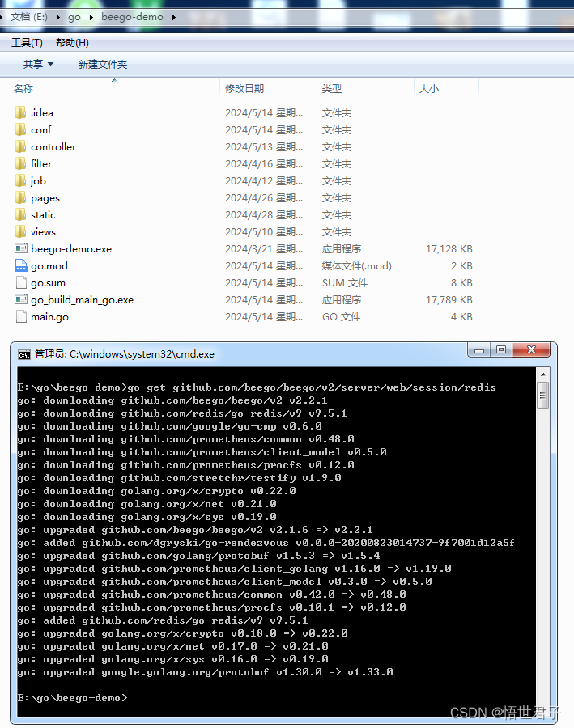Click the beego-demo.exe application icon
The height and width of the screenshot is (728, 574).
pos(21,248)
